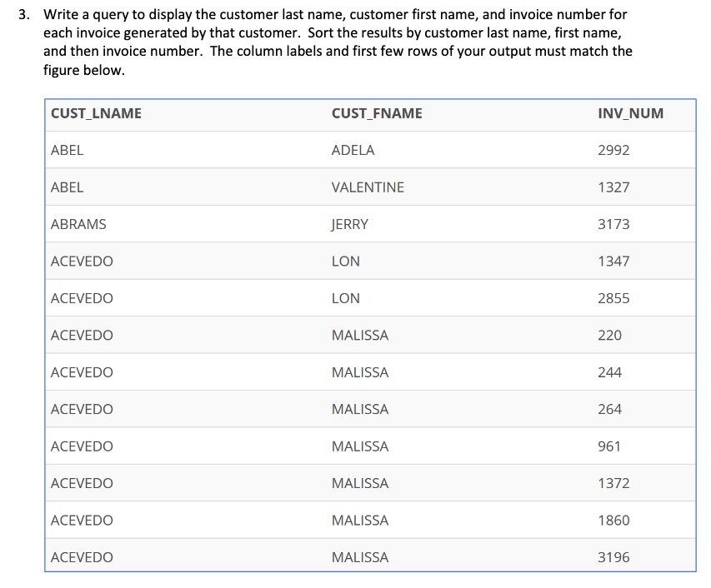Click the CUST_LNAME column header
This screenshot has width=711, height=588.
(94, 112)
